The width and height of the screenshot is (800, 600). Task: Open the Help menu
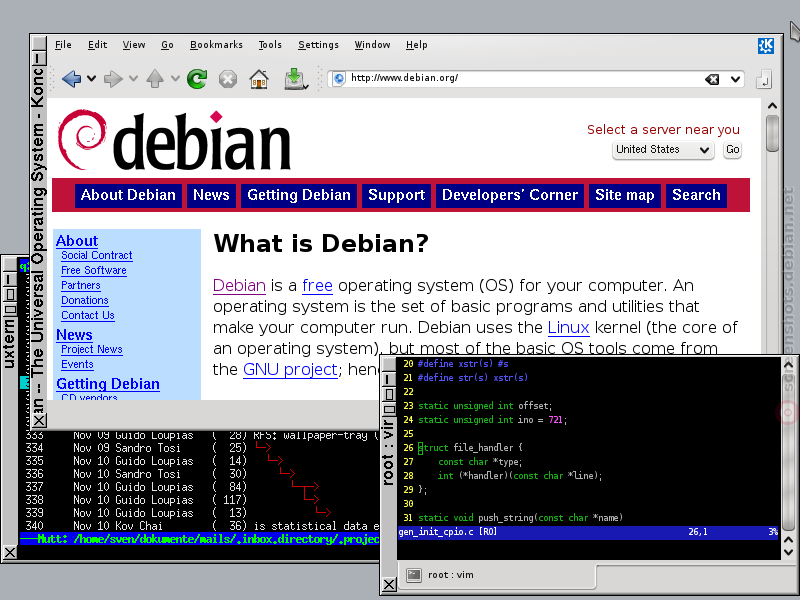click(417, 45)
